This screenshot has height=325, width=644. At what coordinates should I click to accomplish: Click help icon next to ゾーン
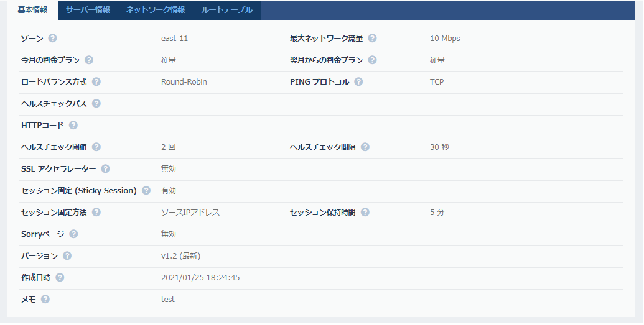point(53,39)
